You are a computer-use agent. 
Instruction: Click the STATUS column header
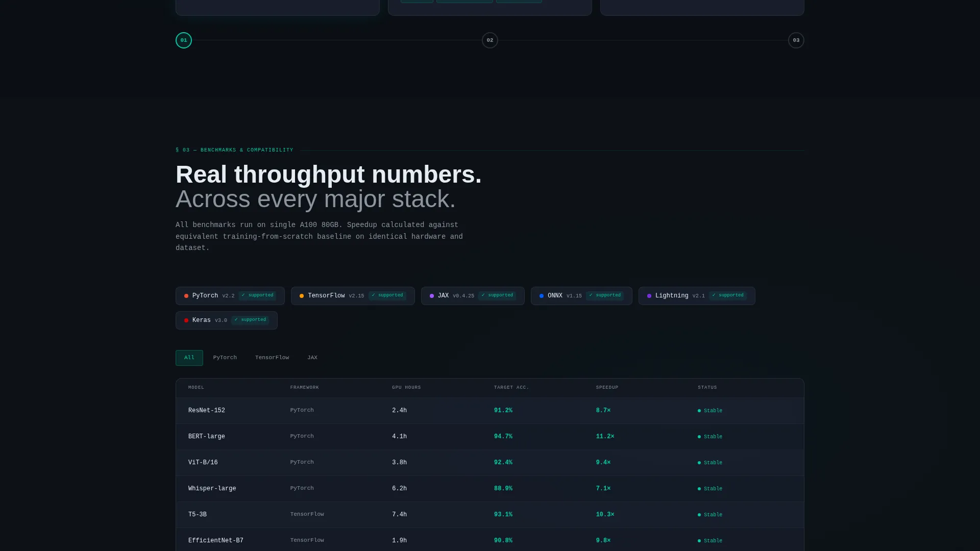pyautogui.click(x=707, y=388)
